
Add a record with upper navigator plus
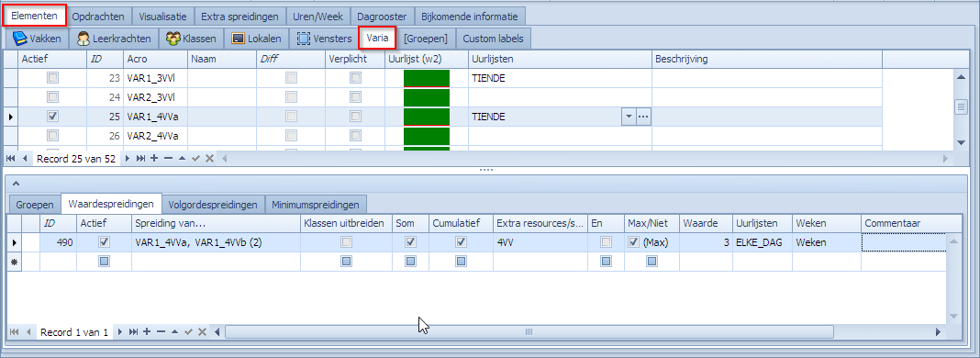pyautogui.click(x=155, y=158)
